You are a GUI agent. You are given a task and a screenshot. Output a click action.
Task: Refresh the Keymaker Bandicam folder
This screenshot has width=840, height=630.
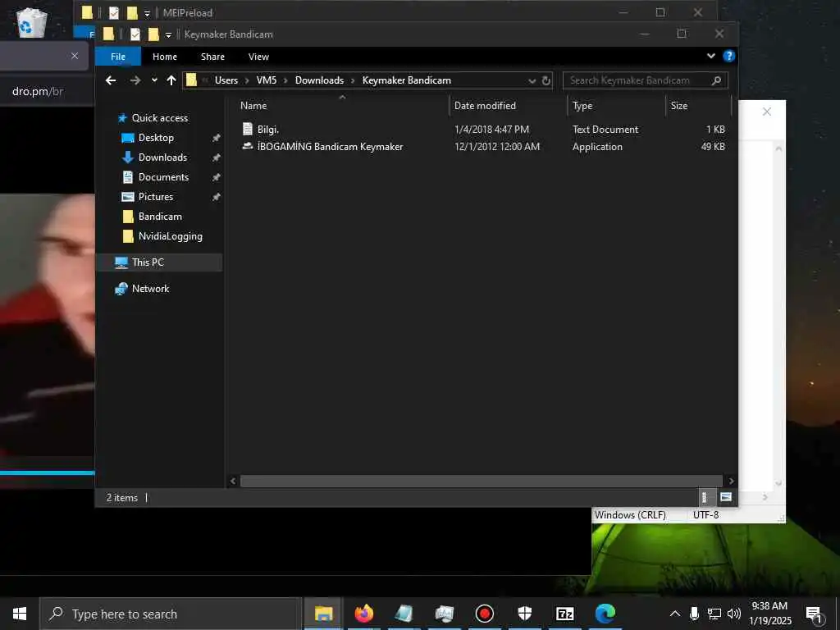[x=546, y=81]
